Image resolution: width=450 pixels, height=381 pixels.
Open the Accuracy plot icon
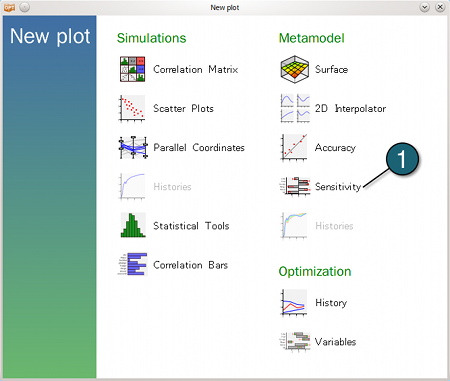294,147
